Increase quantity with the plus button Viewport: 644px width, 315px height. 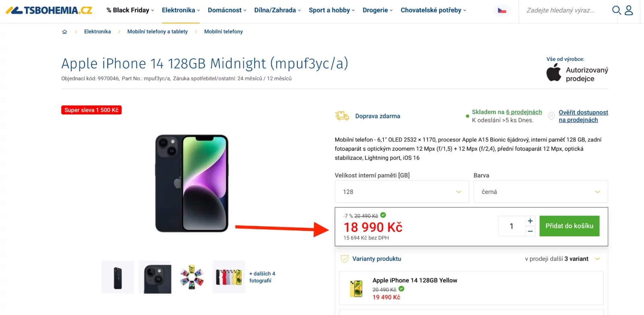tap(530, 221)
